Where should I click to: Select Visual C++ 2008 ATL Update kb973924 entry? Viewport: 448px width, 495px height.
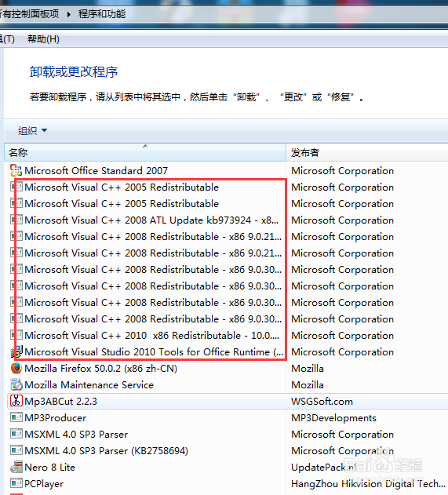pos(151,220)
